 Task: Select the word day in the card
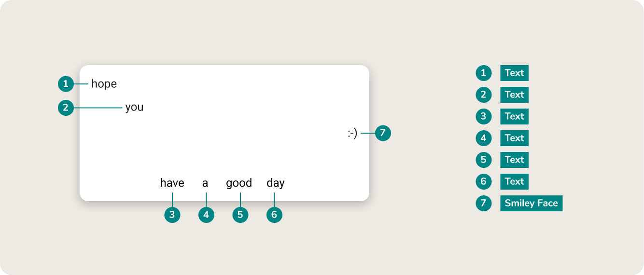pyautogui.click(x=276, y=183)
